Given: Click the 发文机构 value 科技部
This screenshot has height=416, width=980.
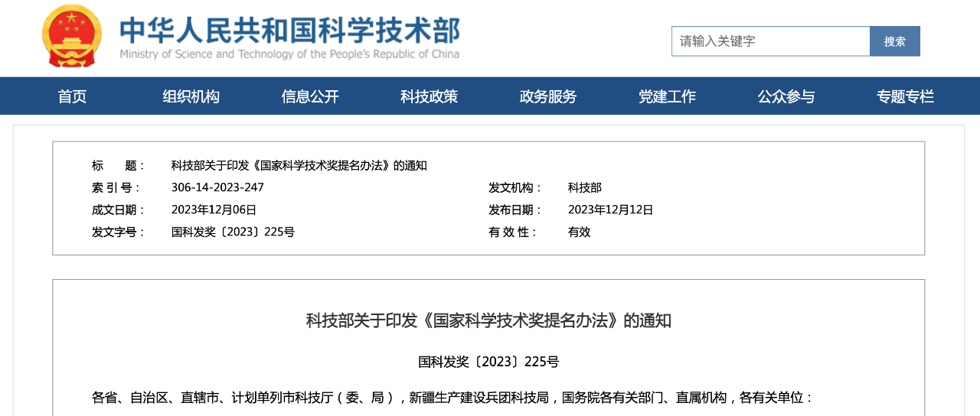Looking at the screenshot, I should [585, 188].
